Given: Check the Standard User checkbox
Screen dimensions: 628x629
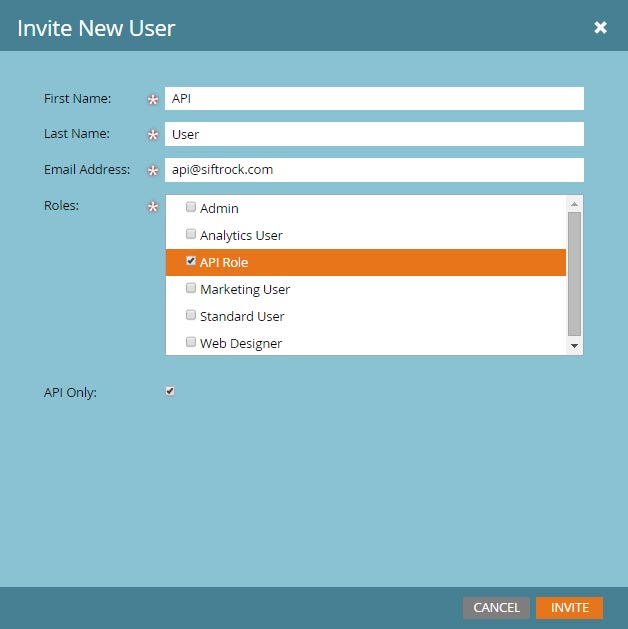Looking at the screenshot, I should tap(191, 315).
